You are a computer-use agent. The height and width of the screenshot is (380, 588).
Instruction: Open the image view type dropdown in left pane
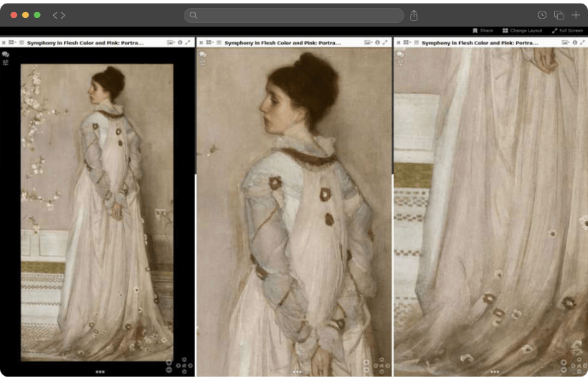(171, 42)
